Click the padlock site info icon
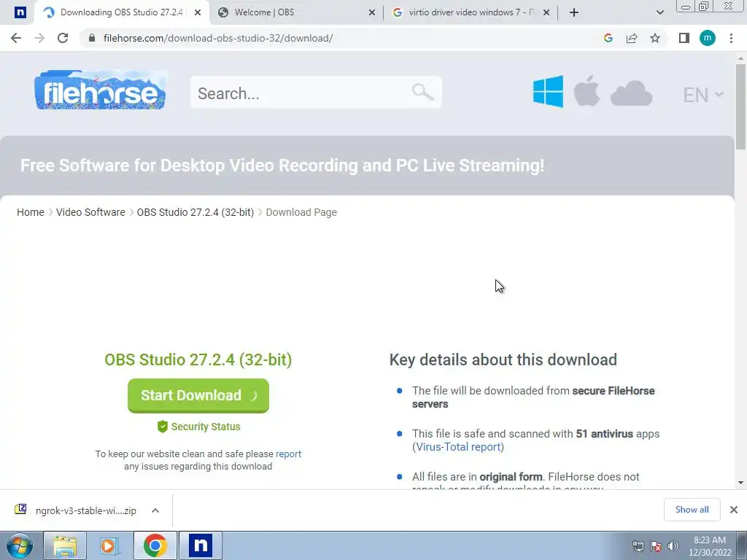The width and height of the screenshot is (747, 560). [92, 38]
